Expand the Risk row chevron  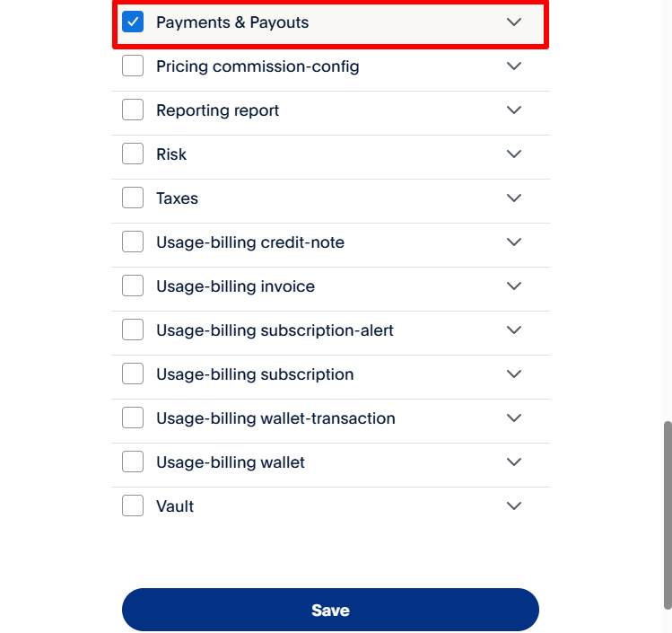click(x=514, y=154)
